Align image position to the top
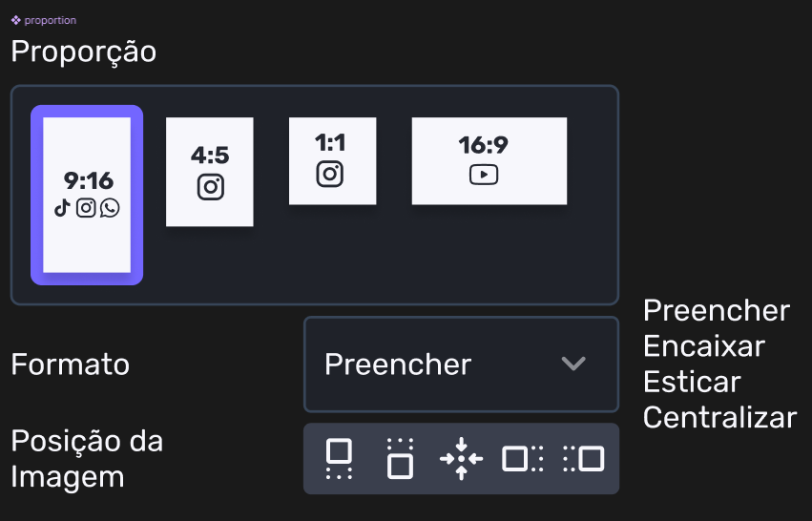 click(339, 458)
